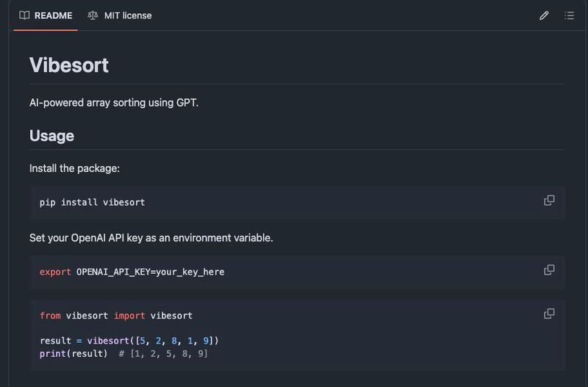Viewport: 588px width, 387px height.
Task: Copy the Python vibesort example code
Action: click(549, 314)
